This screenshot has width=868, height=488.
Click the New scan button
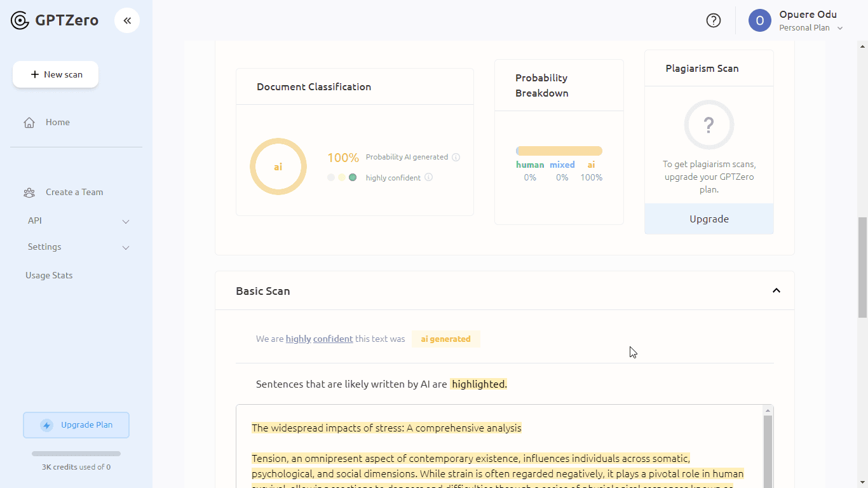tap(56, 74)
